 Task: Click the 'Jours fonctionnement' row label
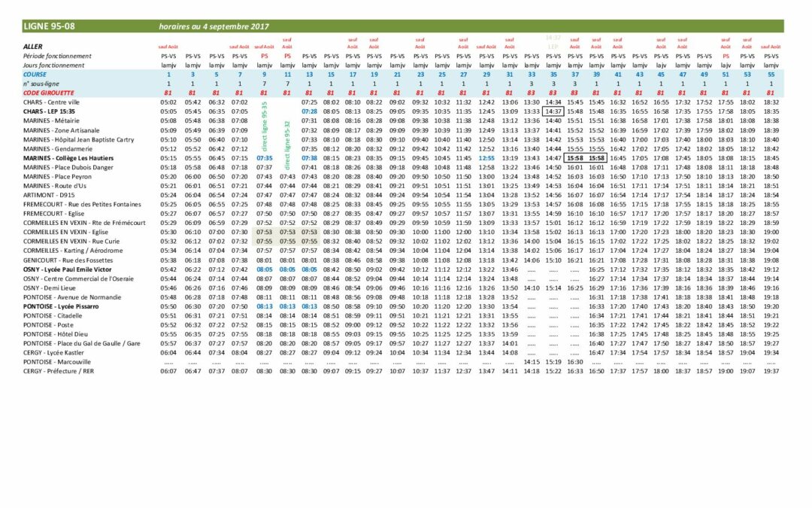[53, 65]
